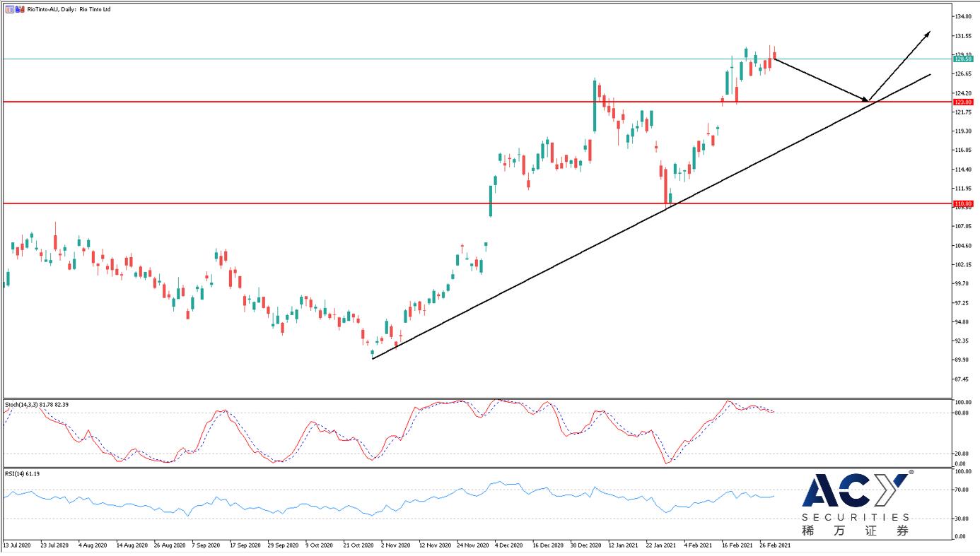Click the 22 Jan 2021 date label

click(x=663, y=545)
